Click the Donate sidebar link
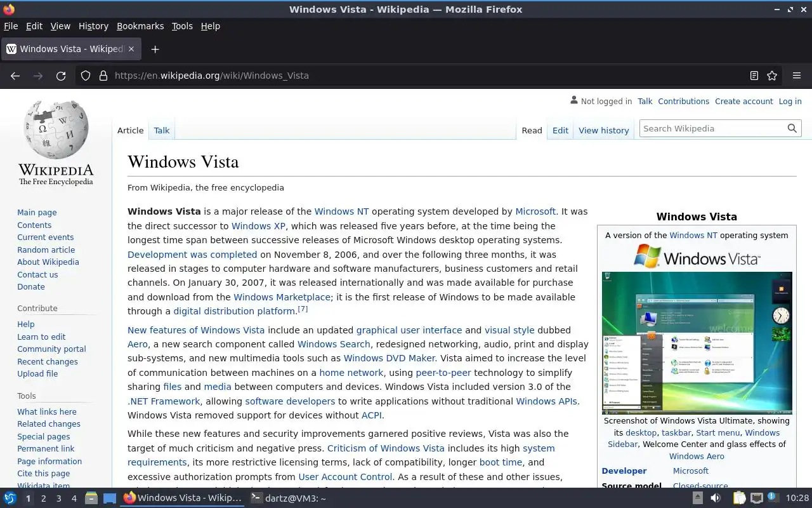Image resolution: width=812 pixels, height=508 pixels. pyautogui.click(x=31, y=286)
